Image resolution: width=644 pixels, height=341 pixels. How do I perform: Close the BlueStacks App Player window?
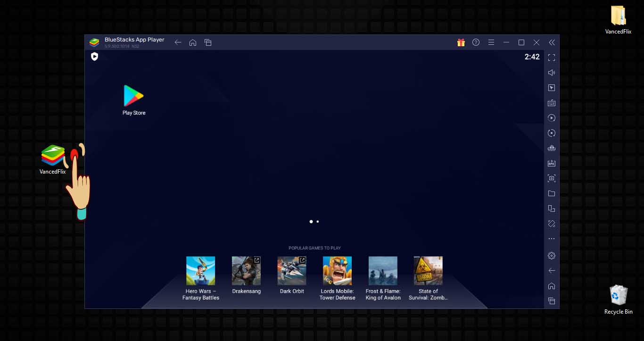pyautogui.click(x=537, y=42)
